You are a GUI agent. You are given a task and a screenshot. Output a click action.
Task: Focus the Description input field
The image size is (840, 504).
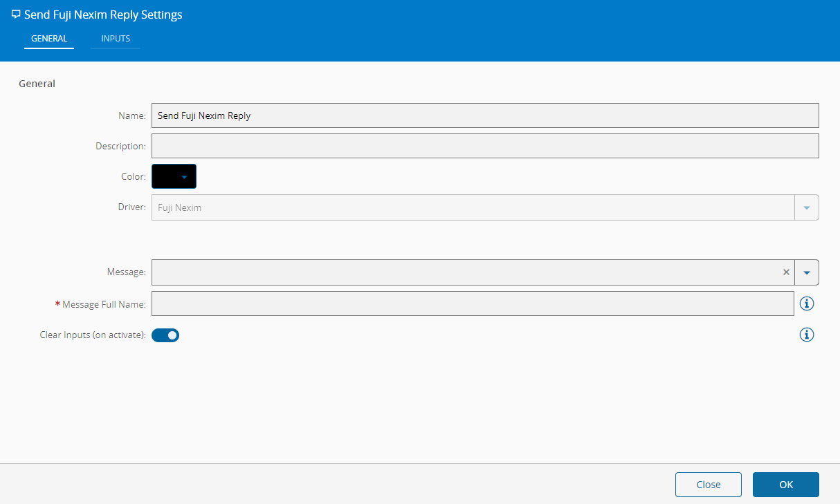485,146
